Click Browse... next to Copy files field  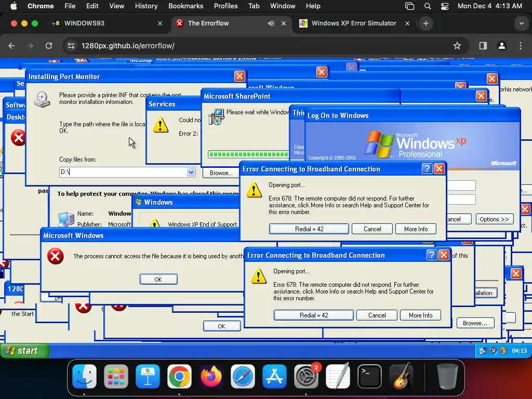click(x=221, y=172)
